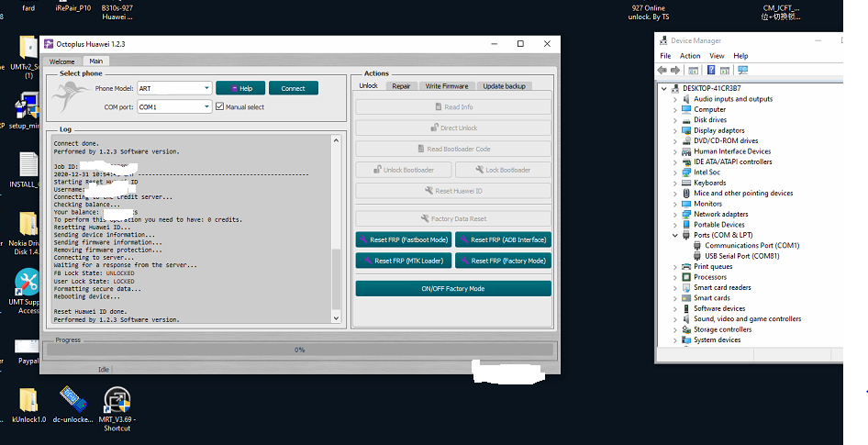Click the monitor scan icon in Device Manager toolbar

coord(743,71)
